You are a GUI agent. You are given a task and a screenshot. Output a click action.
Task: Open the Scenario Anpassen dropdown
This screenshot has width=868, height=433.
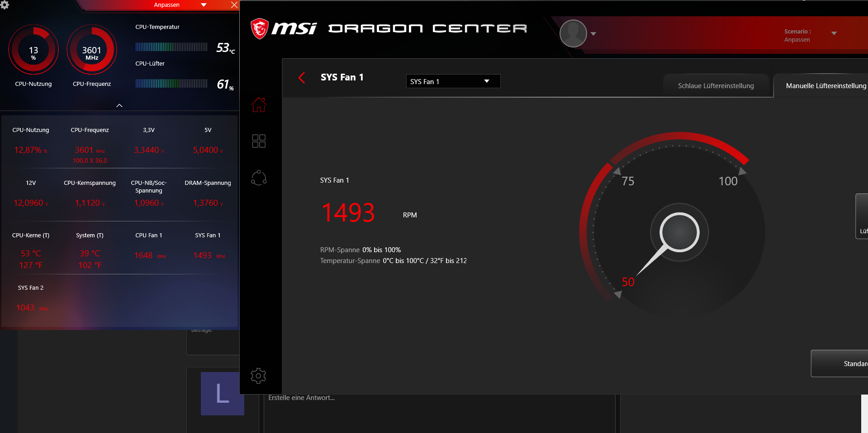[x=834, y=33]
